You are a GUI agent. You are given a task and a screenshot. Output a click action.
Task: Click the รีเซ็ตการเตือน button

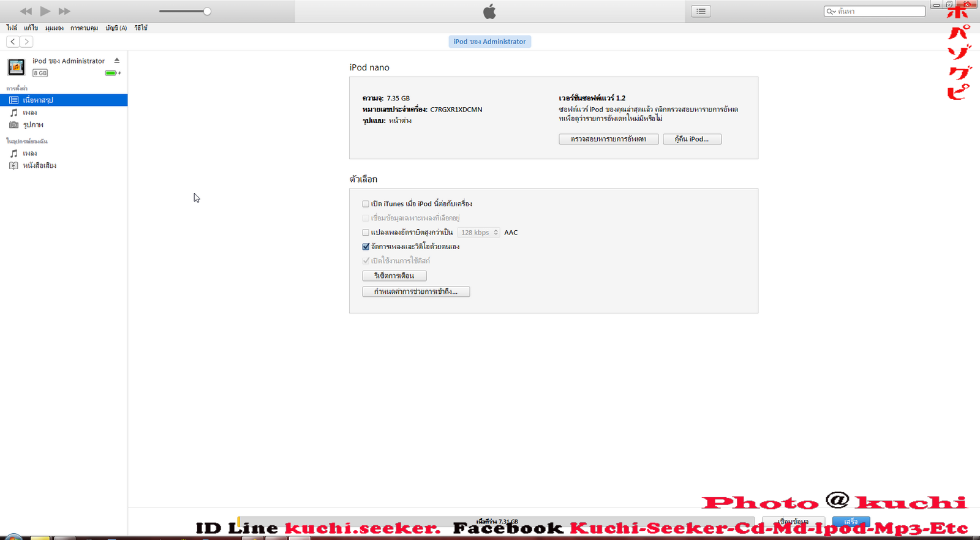click(x=394, y=276)
